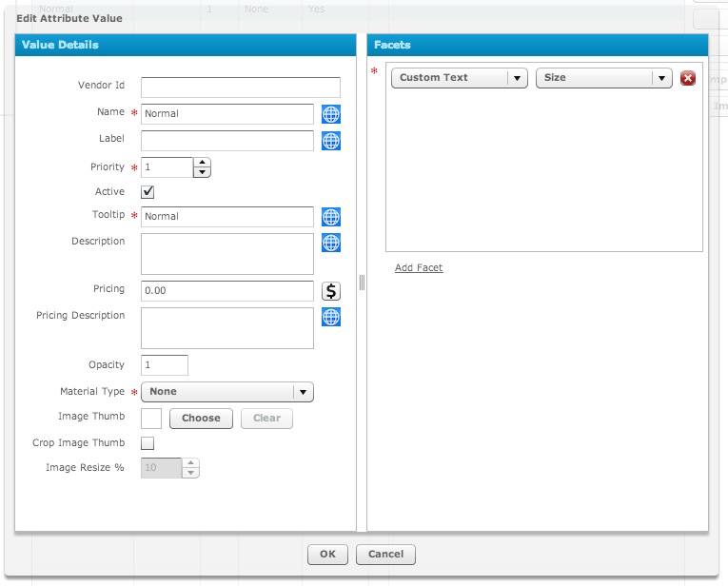The width and height of the screenshot is (728, 586).
Task: Open the Material Type None dropdown
Action: tap(227, 392)
